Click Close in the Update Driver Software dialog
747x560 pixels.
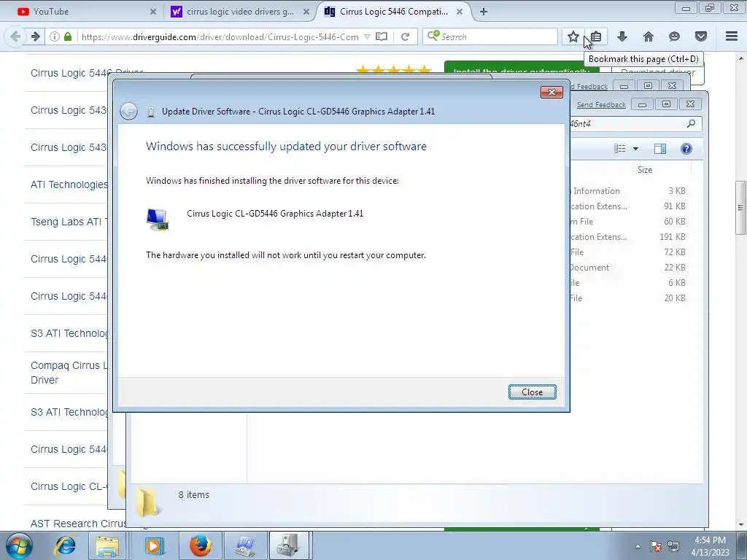point(532,392)
